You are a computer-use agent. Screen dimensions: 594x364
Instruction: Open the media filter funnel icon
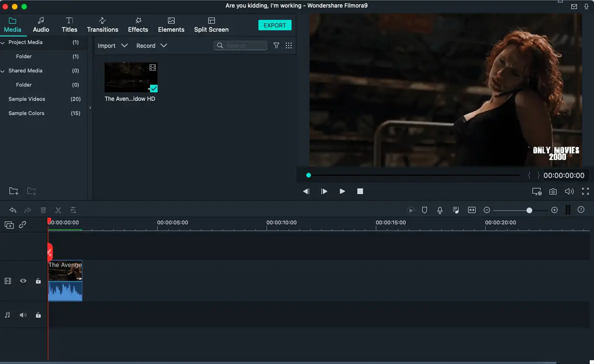[x=276, y=46]
